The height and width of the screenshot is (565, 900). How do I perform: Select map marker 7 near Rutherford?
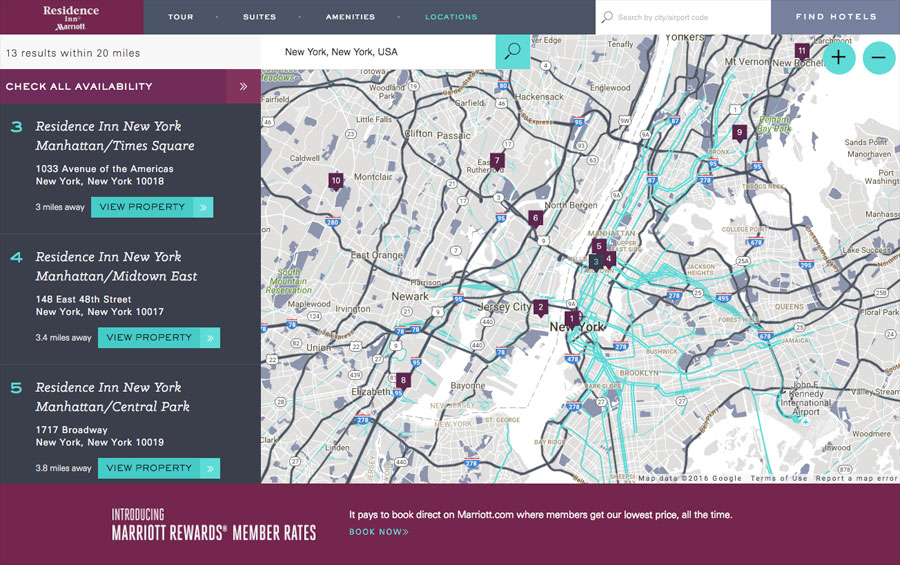click(x=497, y=160)
